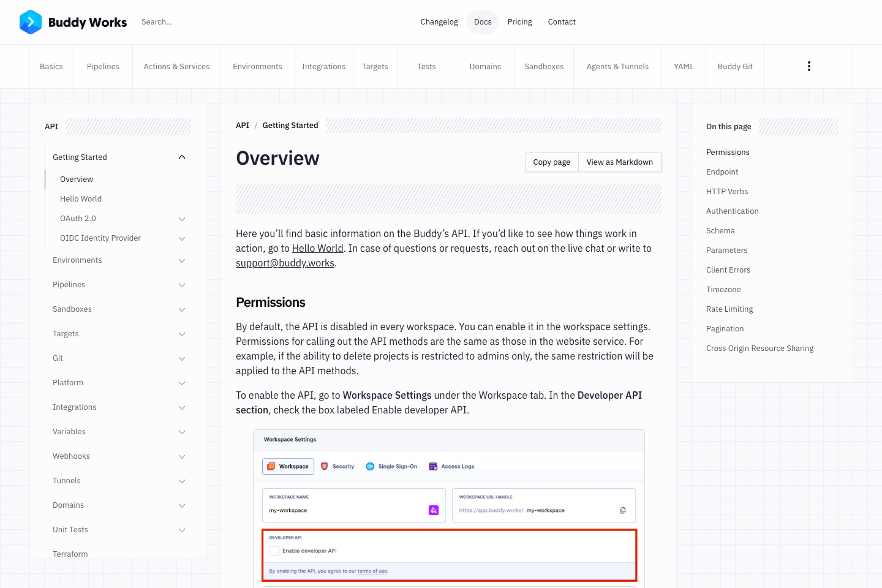Image resolution: width=882 pixels, height=588 pixels.
Task: Open the YAML docs tab
Action: pyautogui.click(x=684, y=66)
